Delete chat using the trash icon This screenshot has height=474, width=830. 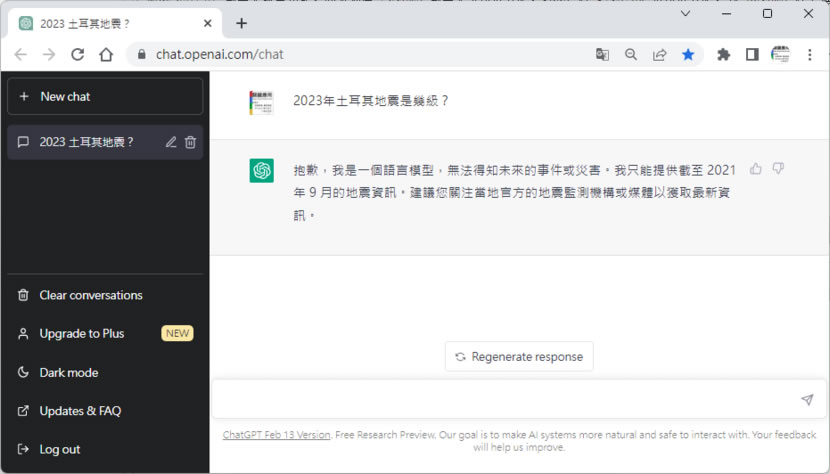click(x=190, y=142)
